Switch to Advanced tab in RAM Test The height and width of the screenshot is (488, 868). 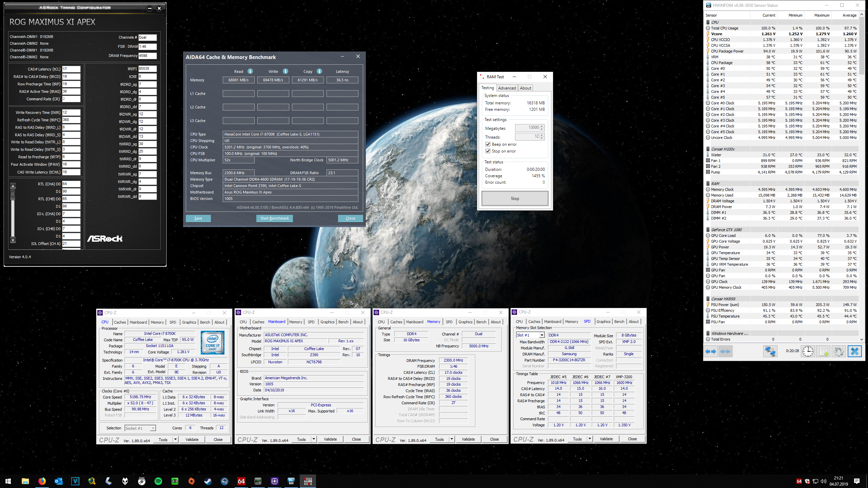tap(507, 88)
